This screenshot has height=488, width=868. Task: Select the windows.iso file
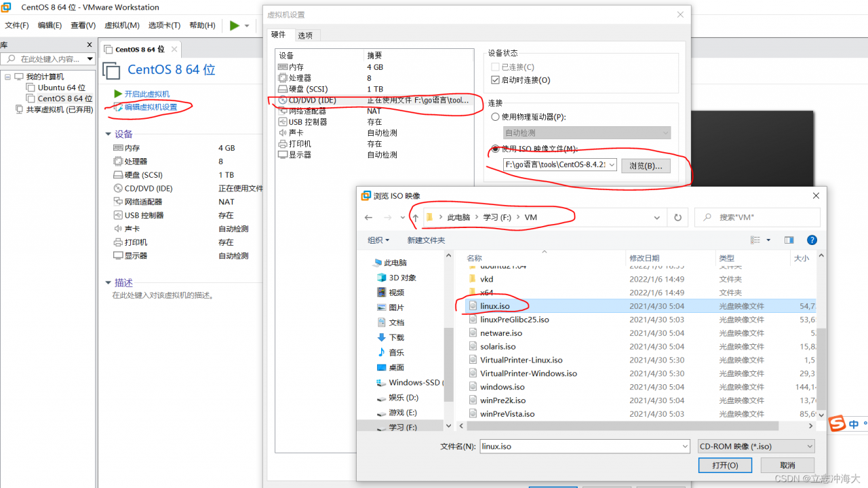(x=502, y=387)
